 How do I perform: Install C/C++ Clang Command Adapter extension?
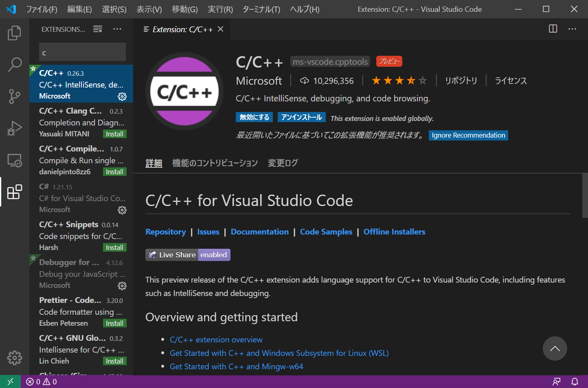coord(114,134)
